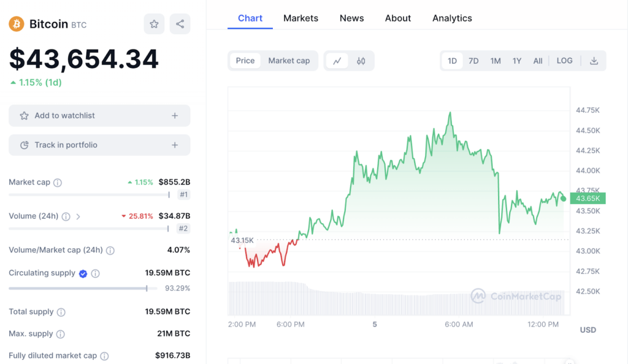Toggle chart to Market cap view
628x364 pixels.
289,61
